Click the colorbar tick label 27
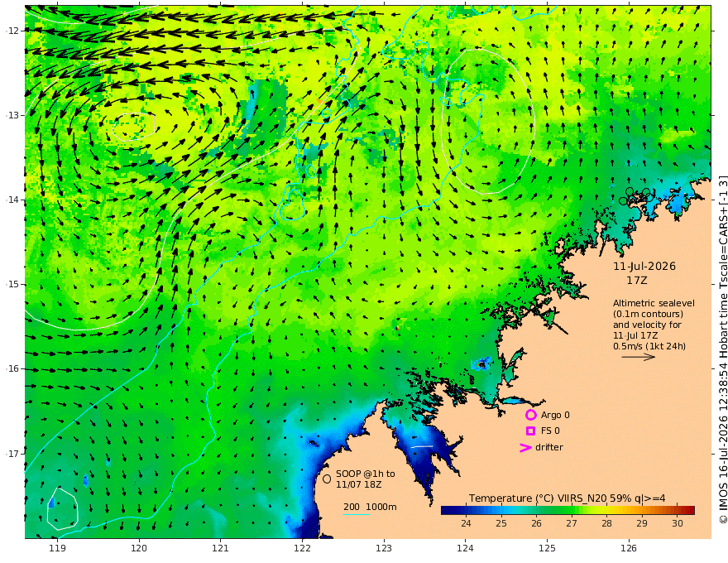This screenshot has height=563, width=728. pyautogui.click(x=572, y=523)
